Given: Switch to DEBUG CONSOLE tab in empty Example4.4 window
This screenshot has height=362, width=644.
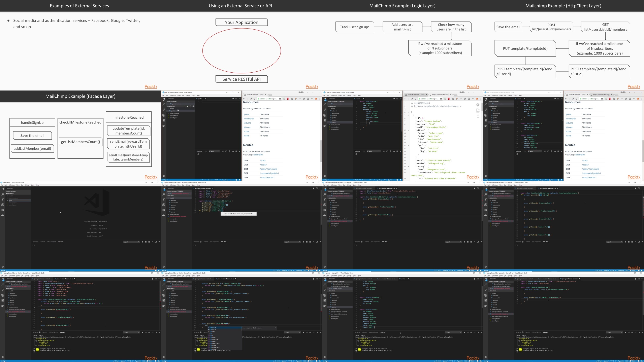Looking at the screenshot, I should pos(51,242).
